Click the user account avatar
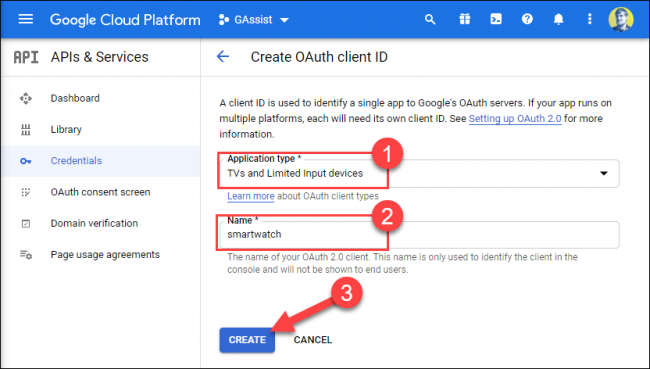Viewport: 650px width, 369px height. coord(621,19)
